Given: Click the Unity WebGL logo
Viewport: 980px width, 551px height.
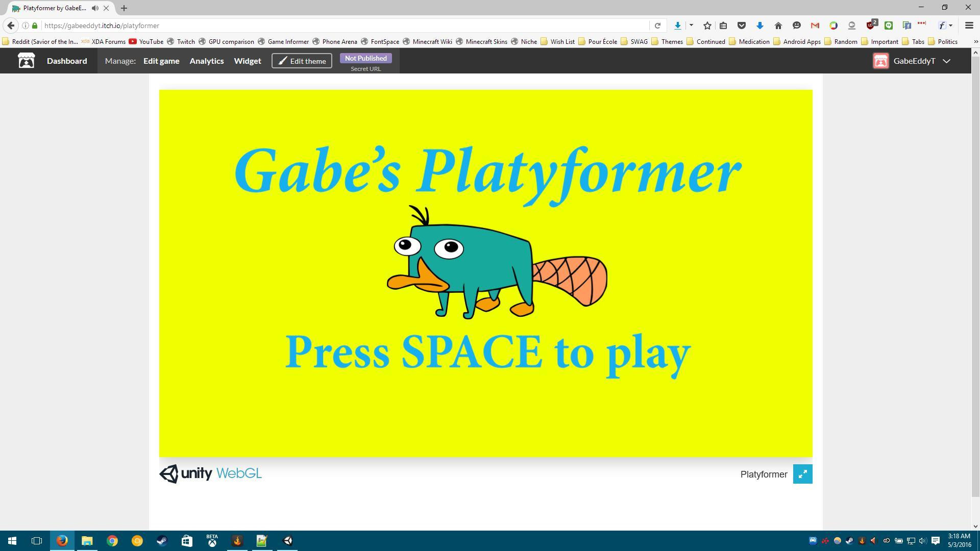Looking at the screenshot, I should point(210,473).
